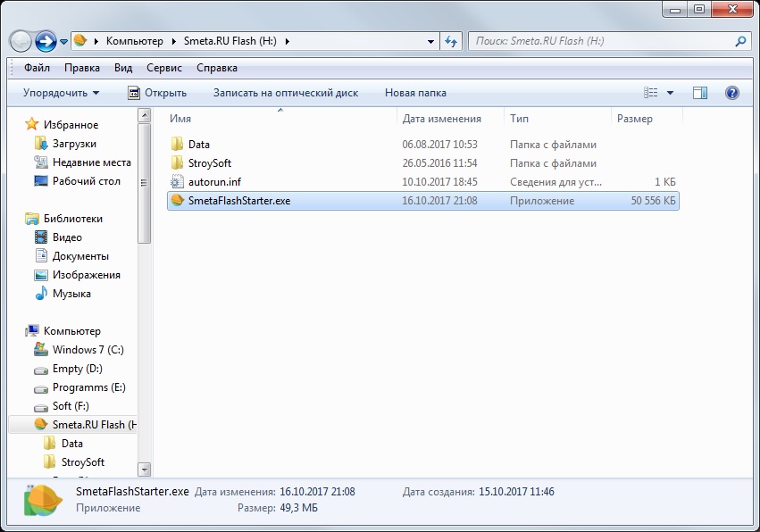Image resolution: width=760 pixels, height=532 pixels.
Task: Select the StroySoft folder icon in file list
Action: [178, 163]
